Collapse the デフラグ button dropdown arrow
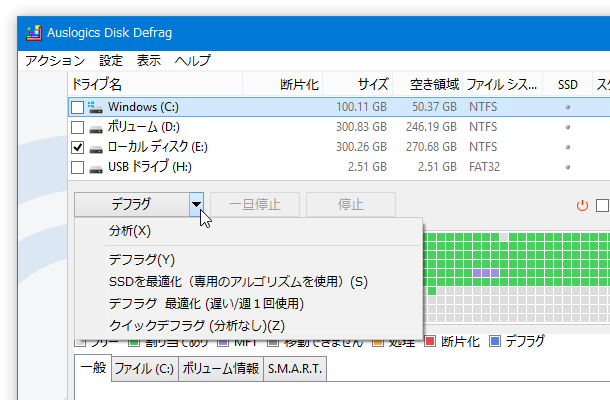This screenshot has height=400, width=610. 196,204
